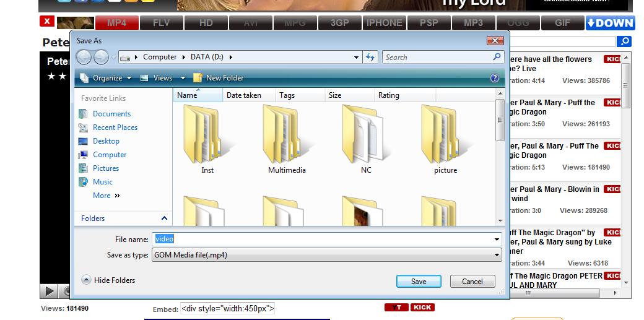Create a New Folder
Image resolution: width=644 pixels, height=320 pixels.
[218, 77]
